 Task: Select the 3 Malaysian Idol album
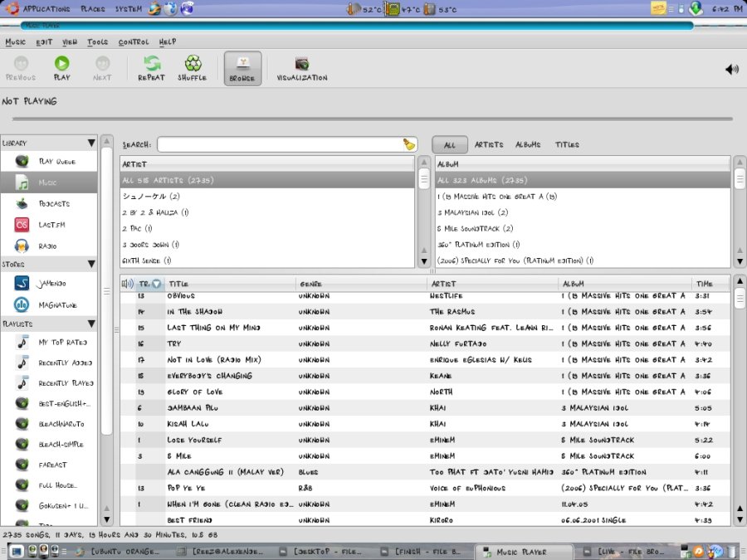(583, 212)
